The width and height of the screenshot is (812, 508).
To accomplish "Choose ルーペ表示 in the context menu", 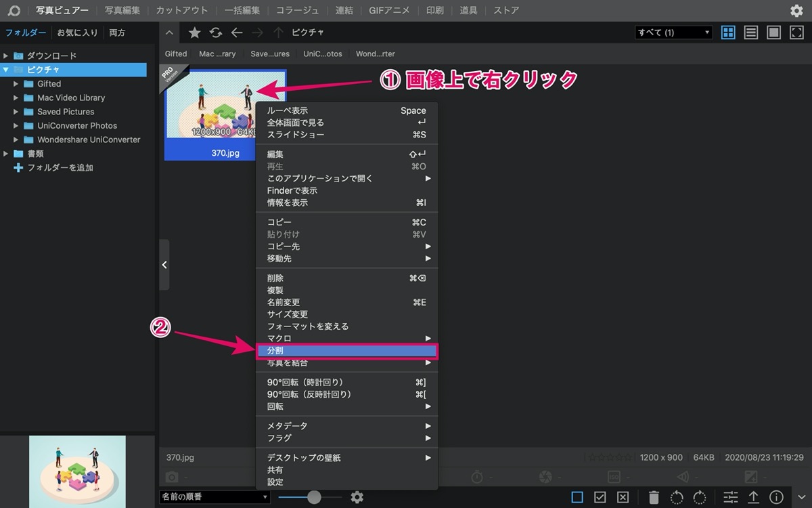I will tap(347, 110).
